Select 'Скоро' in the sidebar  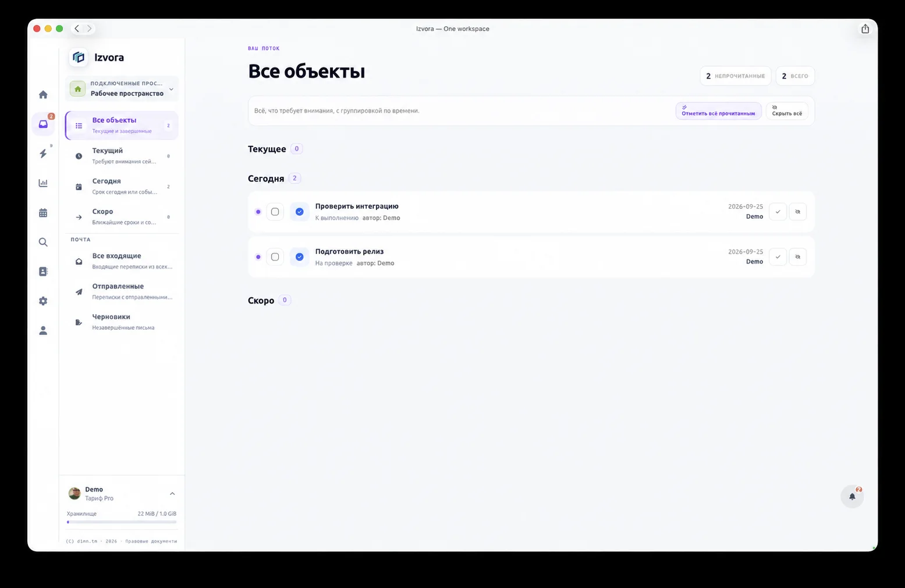point(122,217)
